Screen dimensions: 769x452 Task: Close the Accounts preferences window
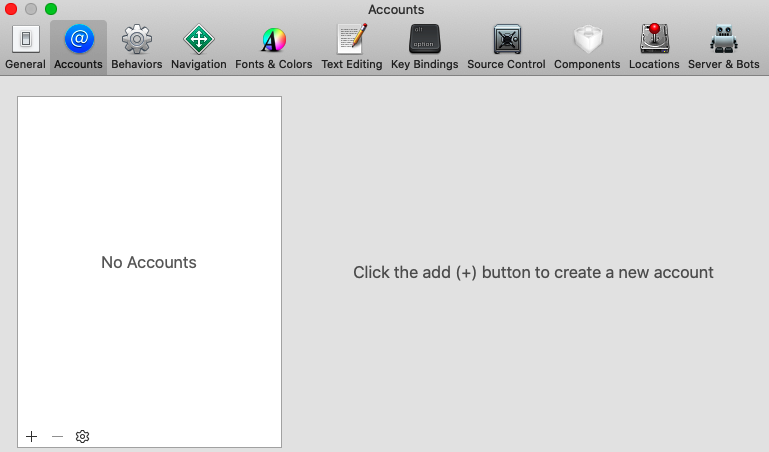click(x=11, y=9)
